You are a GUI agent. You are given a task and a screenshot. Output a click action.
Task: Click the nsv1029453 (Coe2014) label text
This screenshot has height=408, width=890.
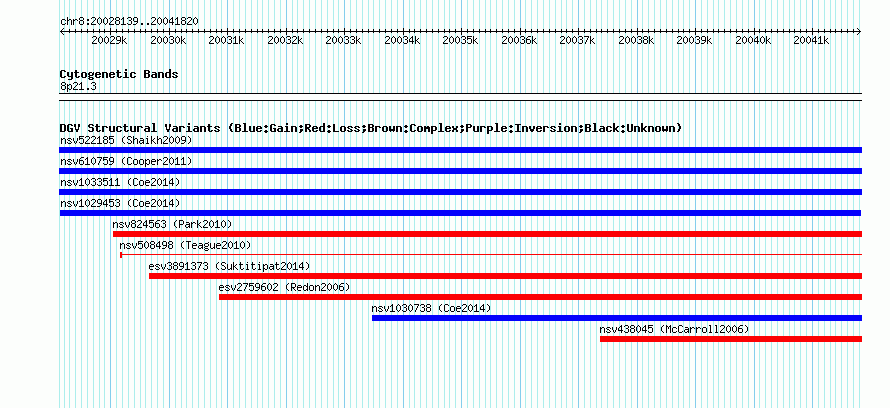(120, 203)
